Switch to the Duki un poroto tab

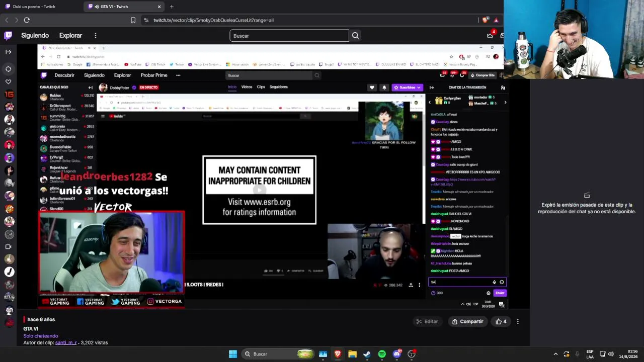click(42, 7)
